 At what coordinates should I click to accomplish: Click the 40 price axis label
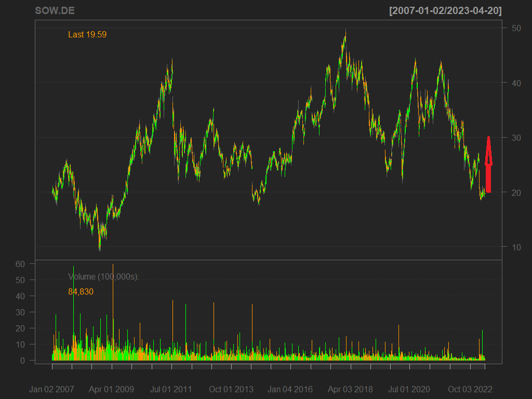pos(516,83)
